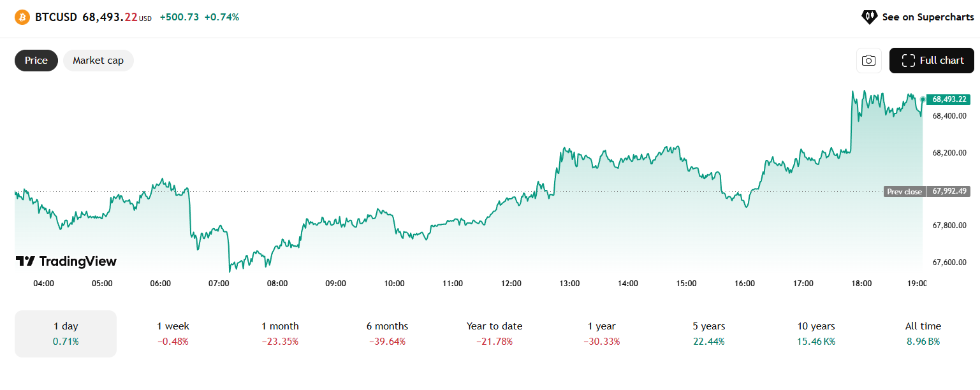This screenshot has height=390, width=980.
Task: Click the BTCUSD symbol title
Action: click(56, 17)
